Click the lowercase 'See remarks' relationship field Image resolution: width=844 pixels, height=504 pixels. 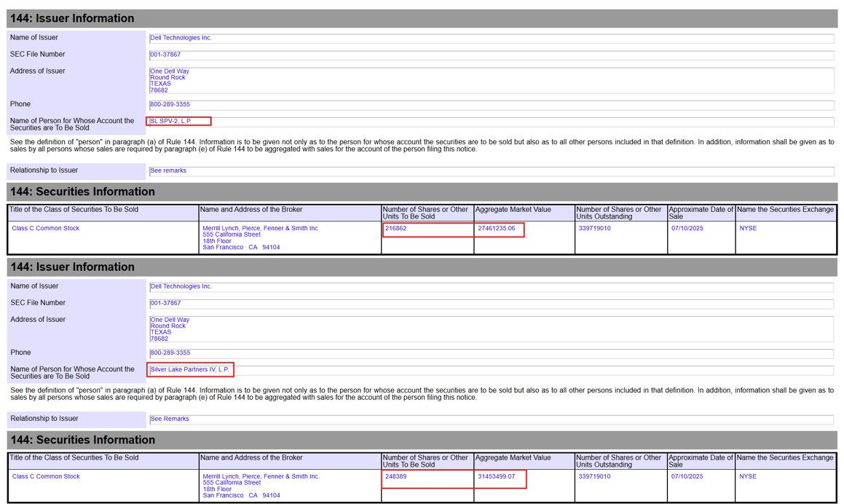[x=491, y=170]
